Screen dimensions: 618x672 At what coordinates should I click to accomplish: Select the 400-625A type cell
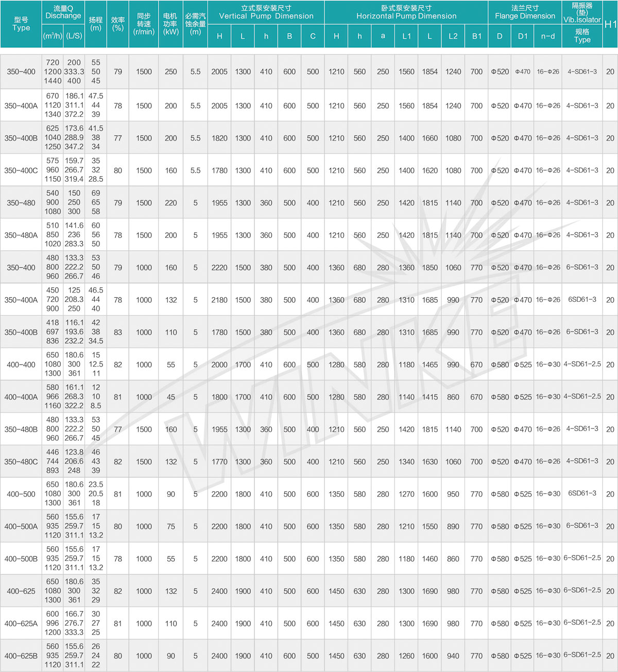[21, 624]
